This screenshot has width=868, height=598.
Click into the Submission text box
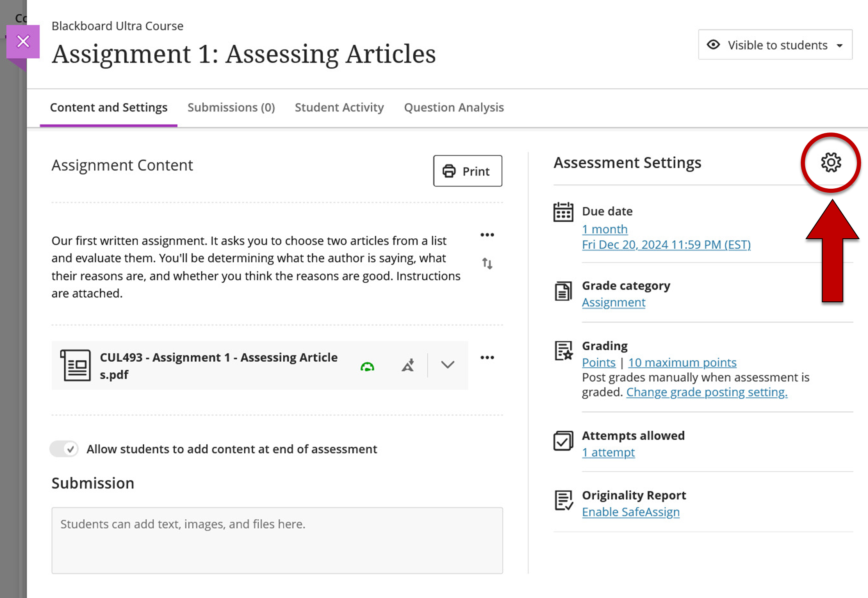tap(277, 540)
